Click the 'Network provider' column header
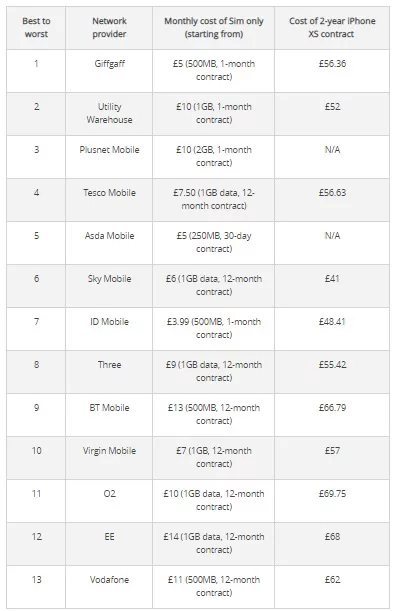399x611 pixels. pyautogui.click(x=109, y=28)
